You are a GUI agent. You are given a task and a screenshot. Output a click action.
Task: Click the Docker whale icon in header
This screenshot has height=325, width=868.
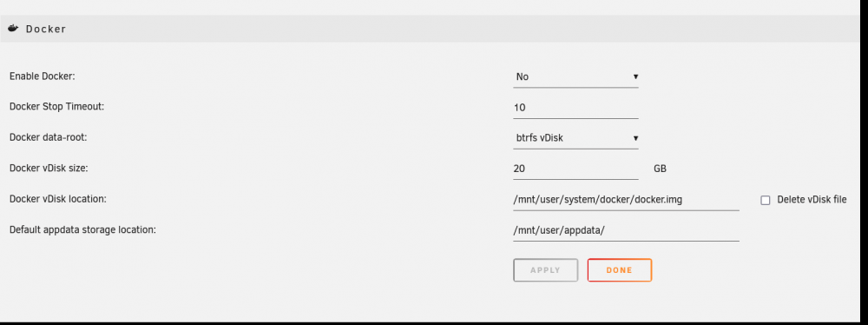pos(13,29)
